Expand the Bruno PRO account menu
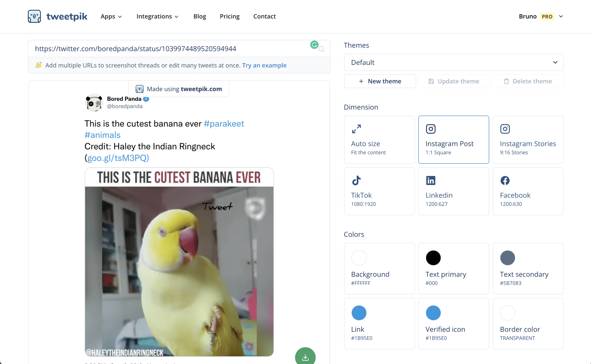Screen dimensions: 591x364 pos(562,16)
